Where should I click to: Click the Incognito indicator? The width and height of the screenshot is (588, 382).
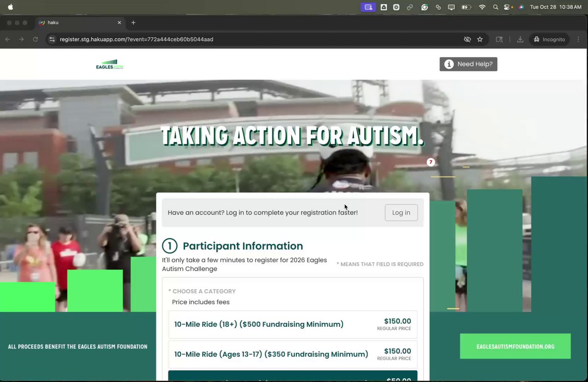click(x=549, y=40)
